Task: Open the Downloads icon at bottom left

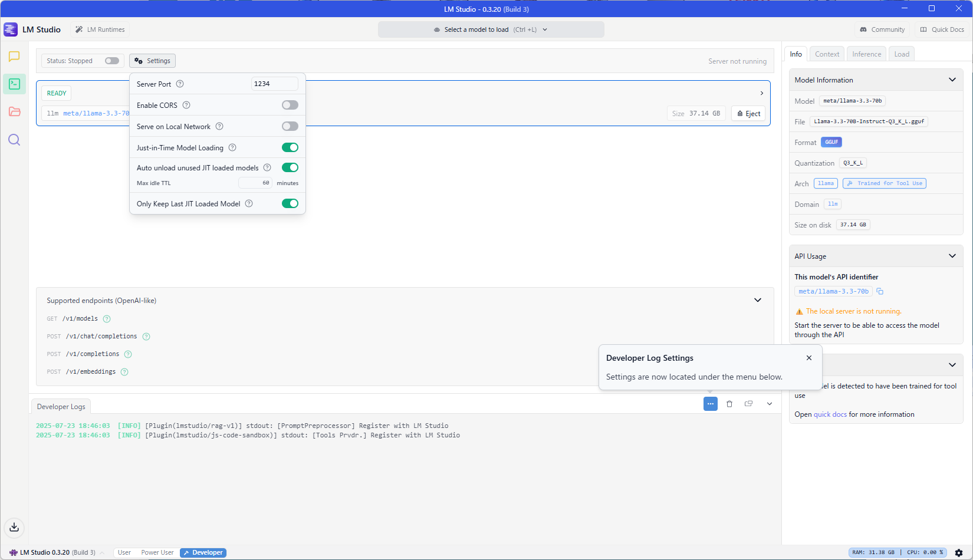Action: pos(14,527)
